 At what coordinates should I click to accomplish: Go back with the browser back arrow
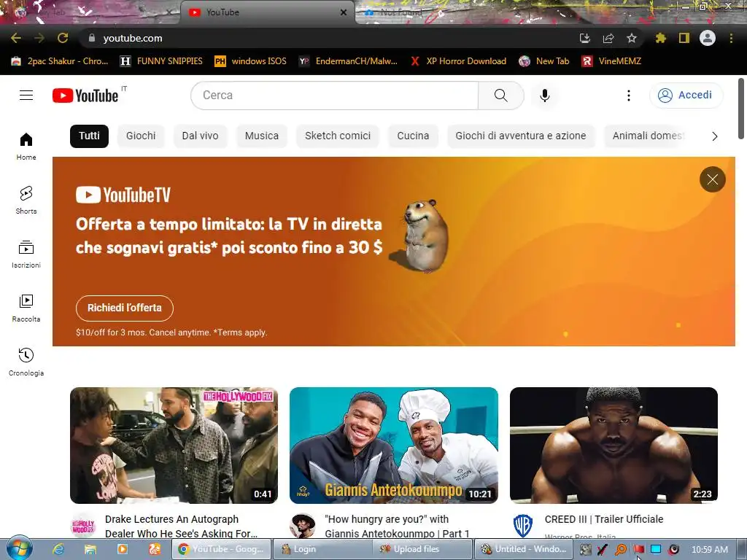pos(16,38)
